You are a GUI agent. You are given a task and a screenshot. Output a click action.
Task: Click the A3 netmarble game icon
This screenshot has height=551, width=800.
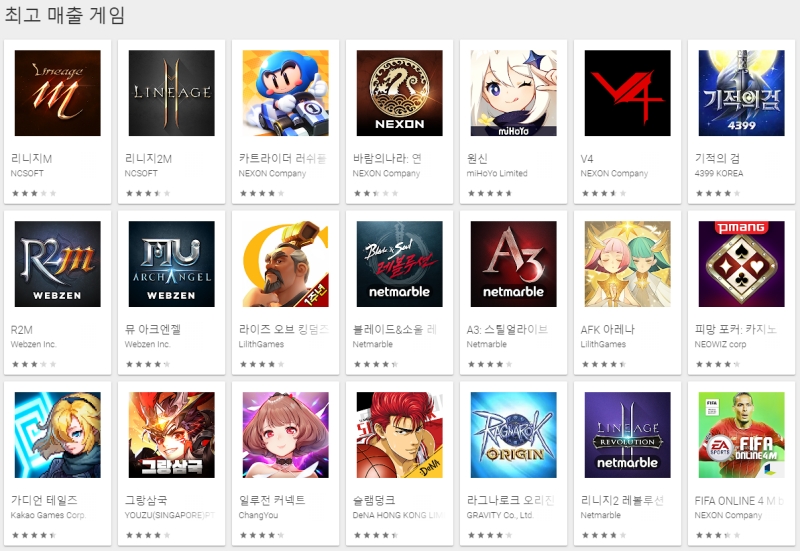(x=513, y=264)
